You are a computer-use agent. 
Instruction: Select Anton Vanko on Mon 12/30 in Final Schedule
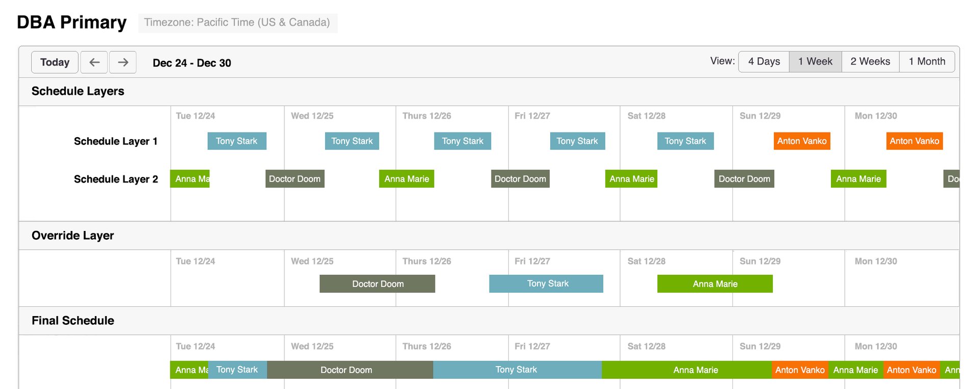[x=911, y=370]
